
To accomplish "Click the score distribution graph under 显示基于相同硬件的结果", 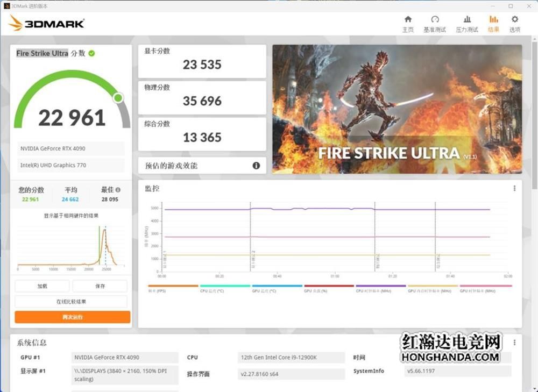I will tap(71, 247).
